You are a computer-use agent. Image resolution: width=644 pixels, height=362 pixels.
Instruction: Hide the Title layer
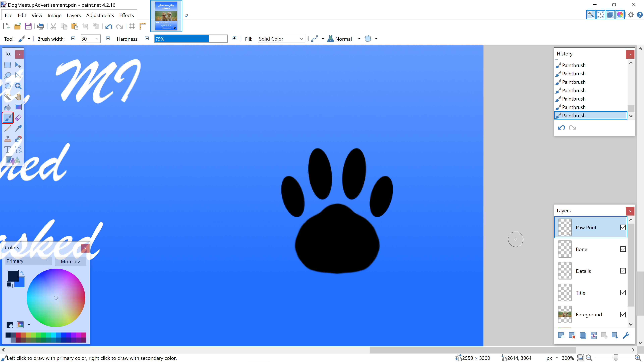[623, 293]
